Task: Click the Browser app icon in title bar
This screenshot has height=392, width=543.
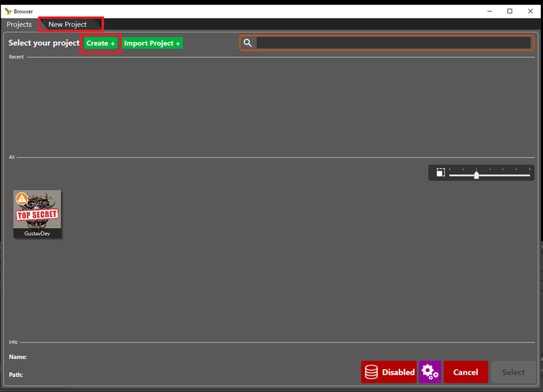Action: 8,11
